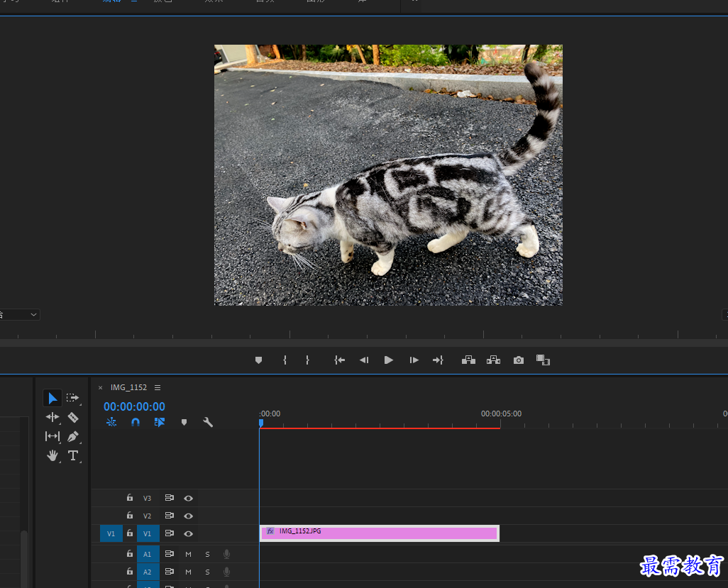The height and width of the screenshot is (588, 728).
Task: Select the Ripple Edit tool
Action: pyautogui.click(x=53, y=417)
